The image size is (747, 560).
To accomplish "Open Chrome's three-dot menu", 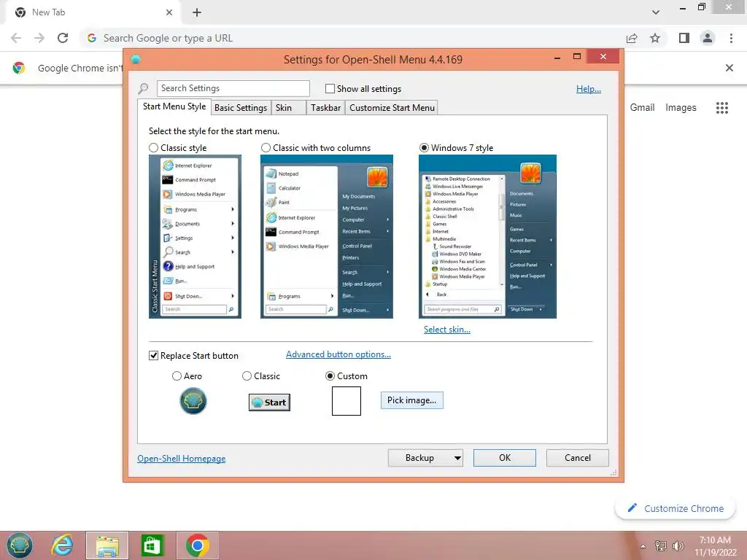I will point(731,38).
